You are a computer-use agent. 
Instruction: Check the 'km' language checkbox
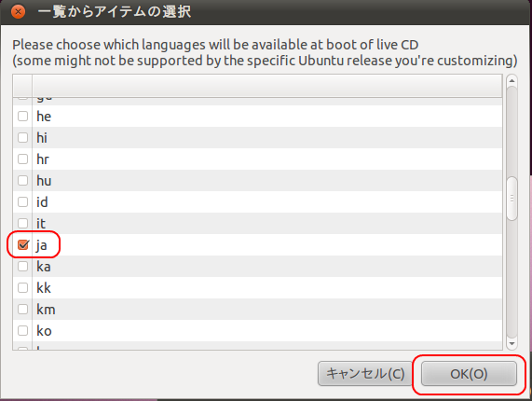tap(22, 310)
